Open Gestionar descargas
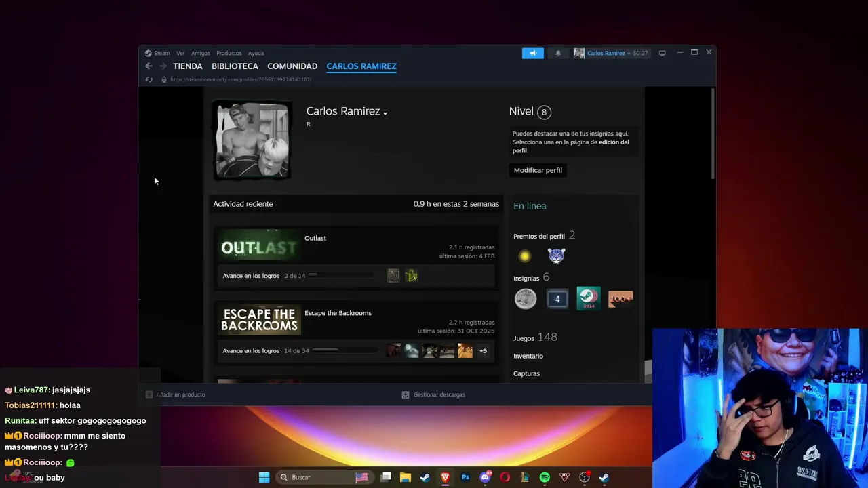Image resolution: width=868 pixels, height=488 pixels. [x=433, y=394]
